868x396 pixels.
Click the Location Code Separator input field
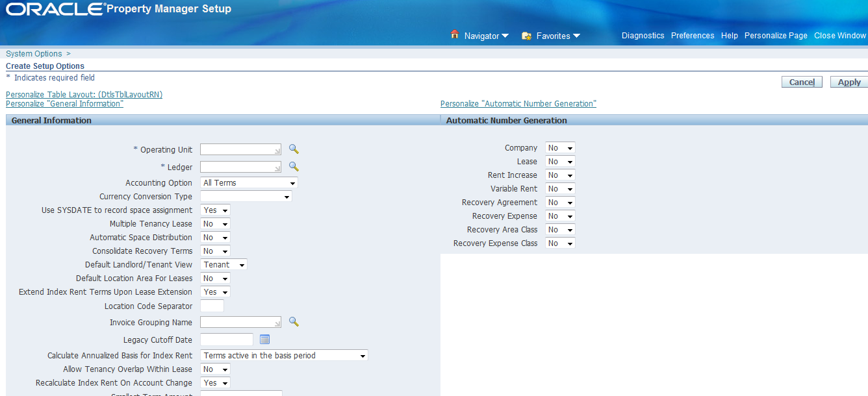(212, 305)
